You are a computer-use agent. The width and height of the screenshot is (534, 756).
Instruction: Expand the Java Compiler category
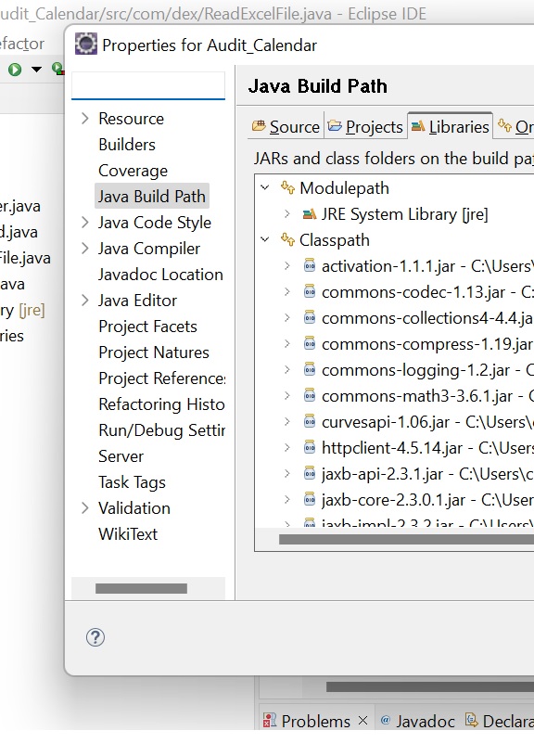[85, 249]
